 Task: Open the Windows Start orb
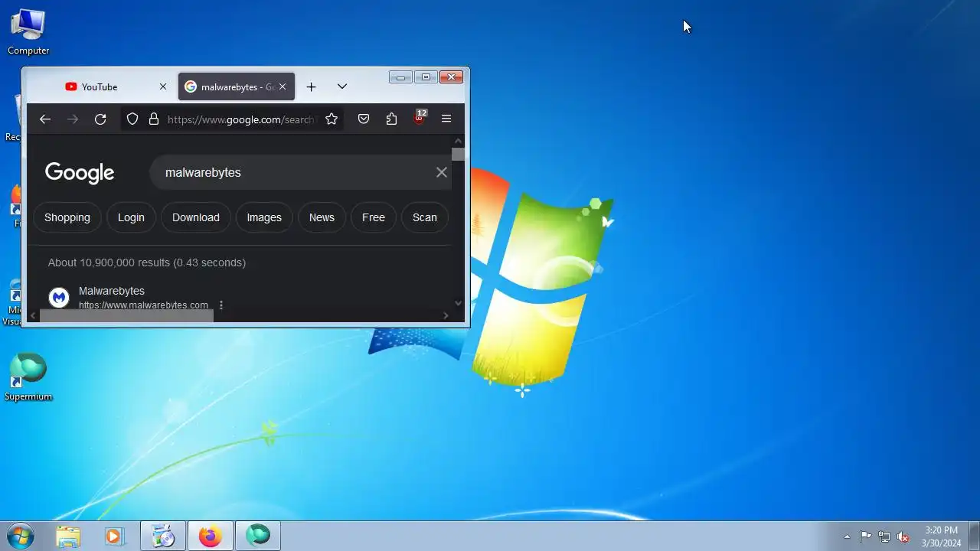point(20,536)
